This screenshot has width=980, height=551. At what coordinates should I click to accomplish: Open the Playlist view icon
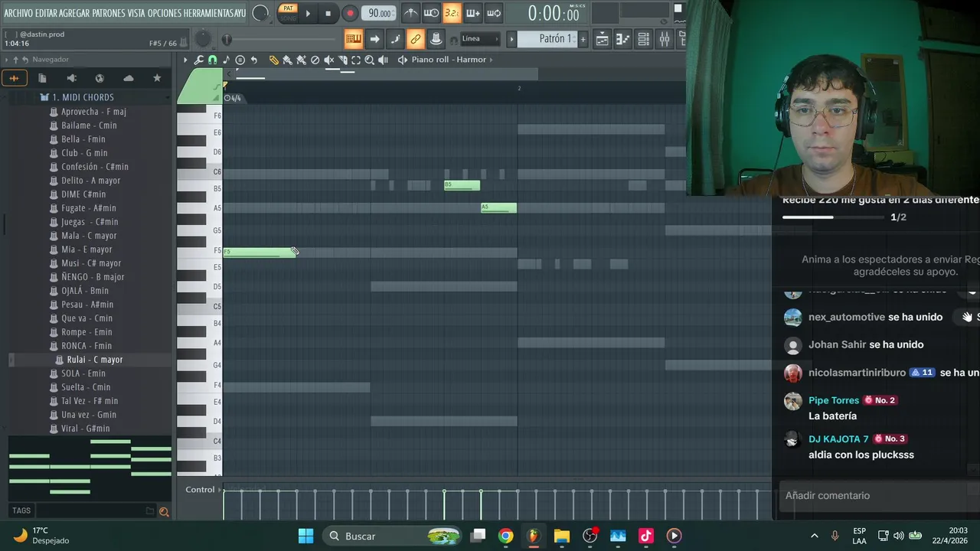[x=603, y=39]
